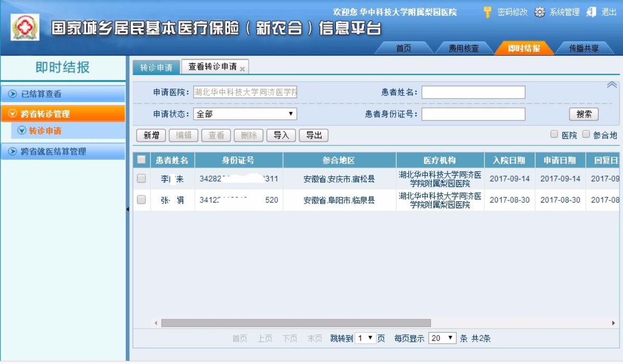
Task: Switch to the 传播共享 tab
Action: 586,48
